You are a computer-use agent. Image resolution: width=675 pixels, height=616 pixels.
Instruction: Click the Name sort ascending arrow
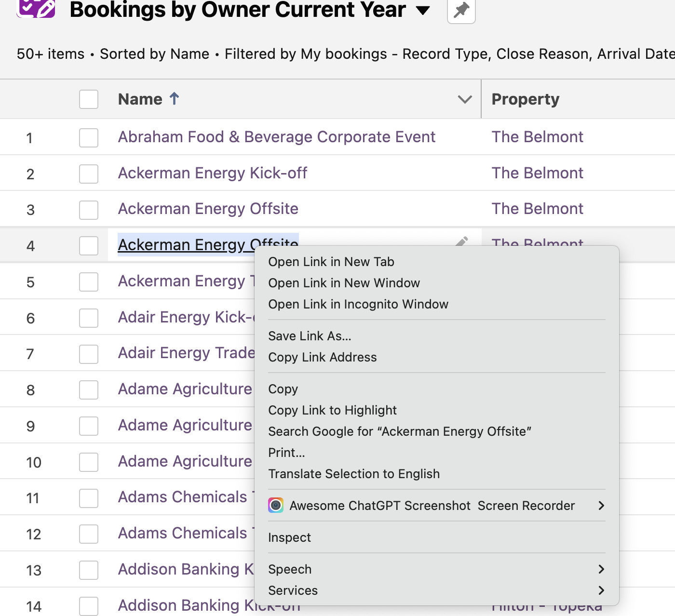point(175,99)
